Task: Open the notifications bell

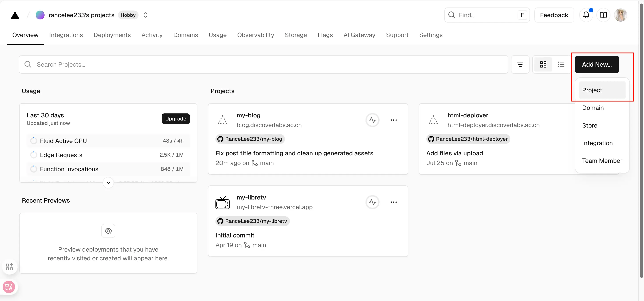Action: (586, 15)
